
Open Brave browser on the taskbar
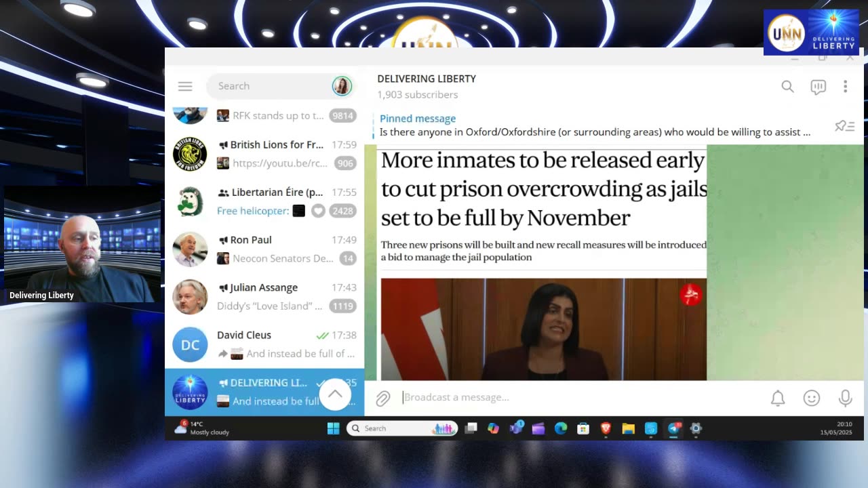pos(606,428)
